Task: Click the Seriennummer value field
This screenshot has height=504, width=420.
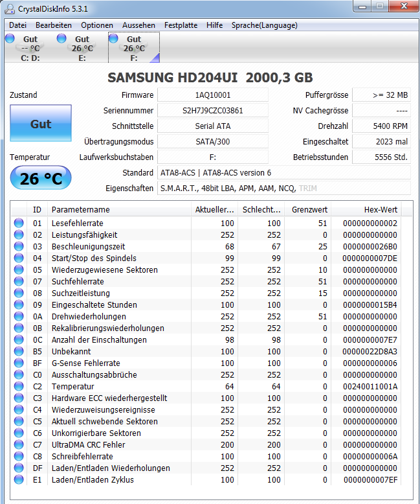Action: coord(213,111)
